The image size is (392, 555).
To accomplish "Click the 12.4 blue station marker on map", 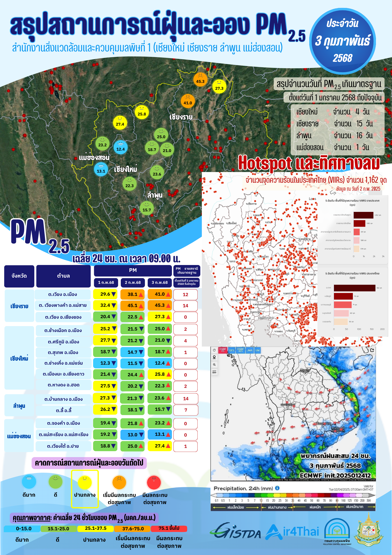I will tap(121, 147).
